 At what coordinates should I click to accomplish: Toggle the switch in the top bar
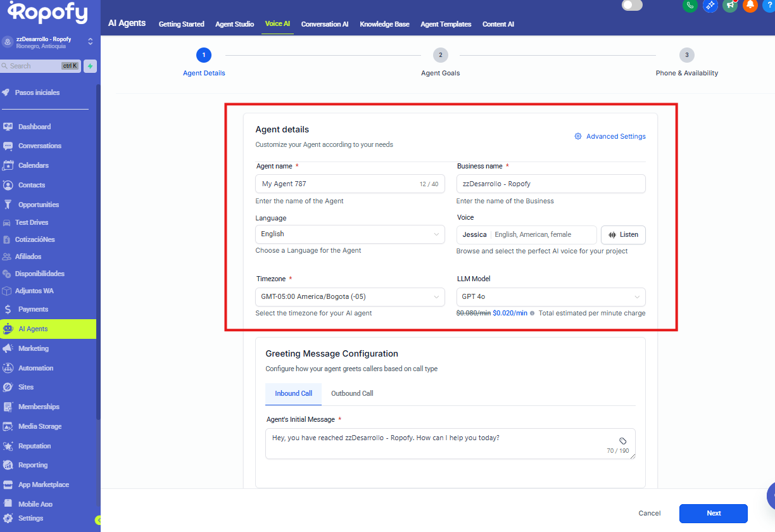click(x=631, y=6)
